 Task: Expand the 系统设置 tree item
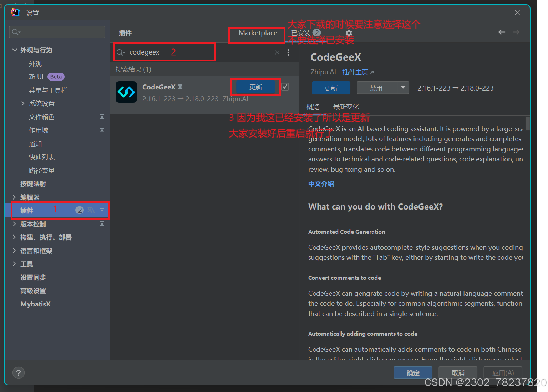(23, 103)
